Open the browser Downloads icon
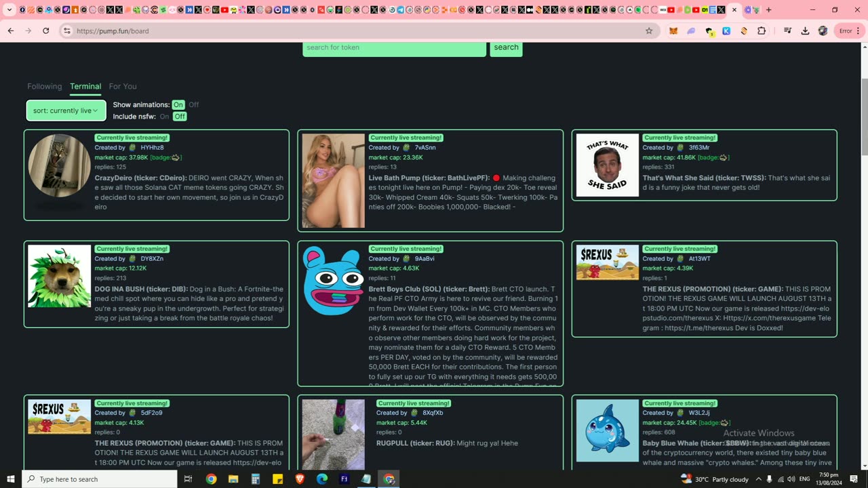This screenshot has width=868, height=488. pyautogui.click(x=805, y=30)
